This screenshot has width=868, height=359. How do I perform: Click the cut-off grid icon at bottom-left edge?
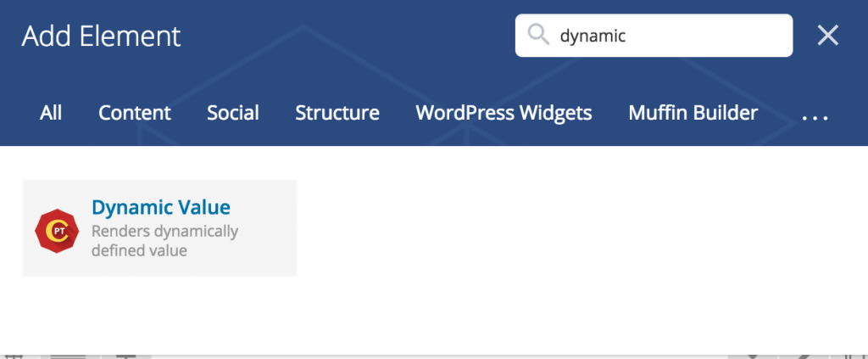14,356
